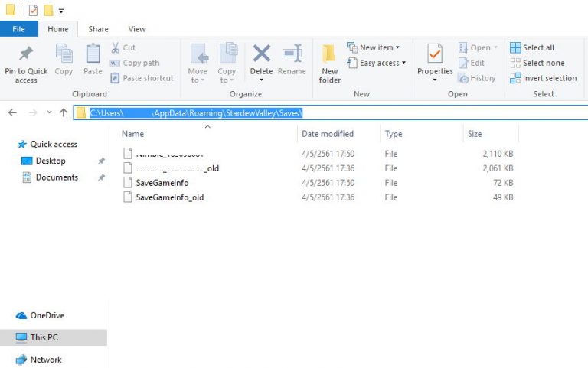Viewport: 588px width, 368px height.
Task: Sort by the Type column header
Action: coord(394,134)
